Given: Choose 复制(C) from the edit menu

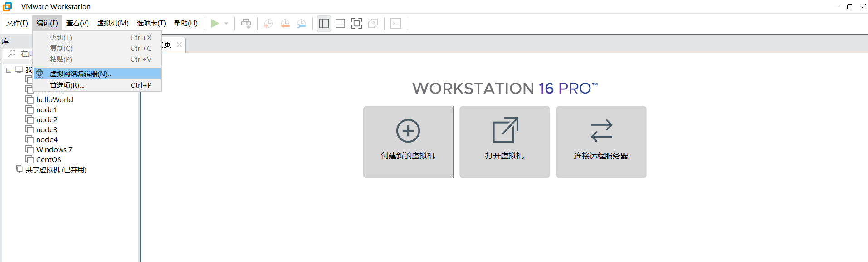Looking at the screenshot, I should (x=97, y=49).
